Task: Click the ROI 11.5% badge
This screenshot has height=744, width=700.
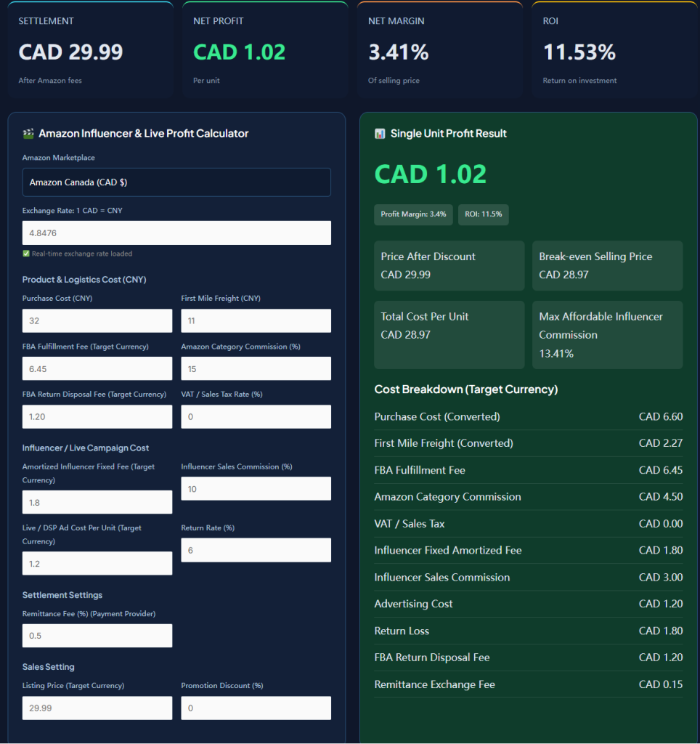Action: click(x=484, y=214)
